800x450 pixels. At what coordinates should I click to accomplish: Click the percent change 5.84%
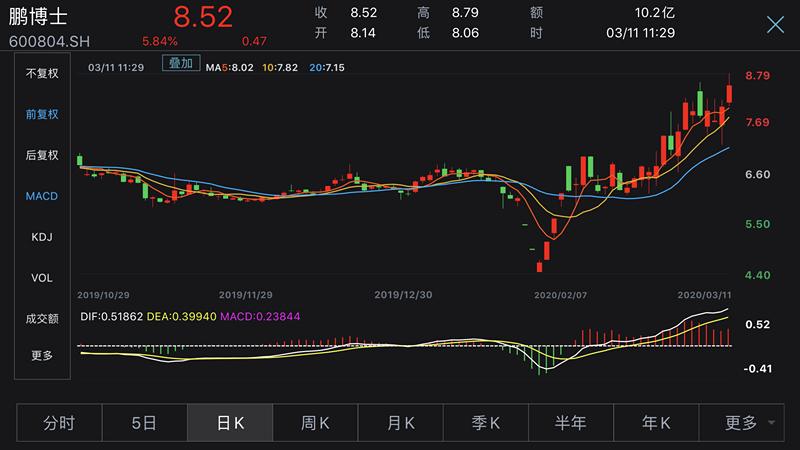pyautogui.click(x=160, y=41)
